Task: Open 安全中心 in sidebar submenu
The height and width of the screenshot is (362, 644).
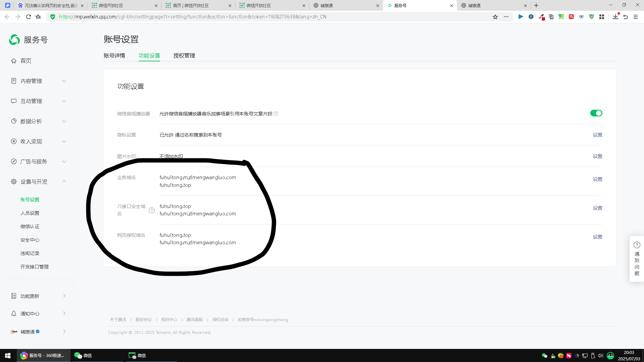Action: coord(30,240)
